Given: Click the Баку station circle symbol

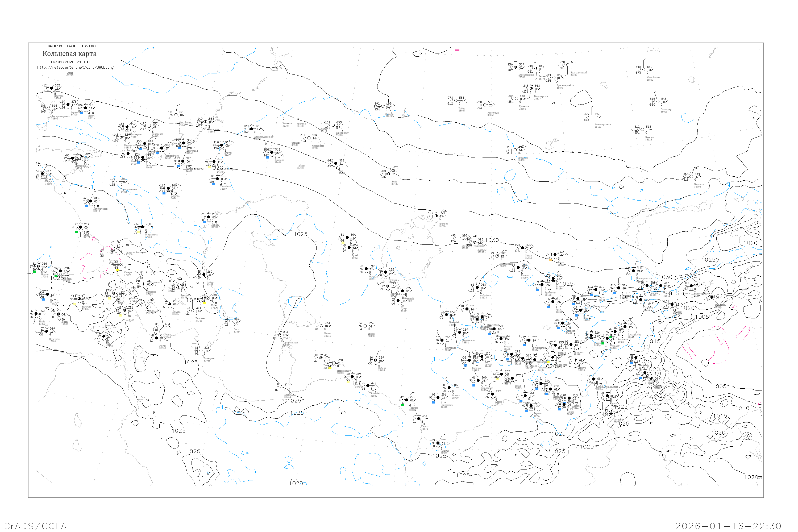Looking at the screenshot, I should [231, 322].
